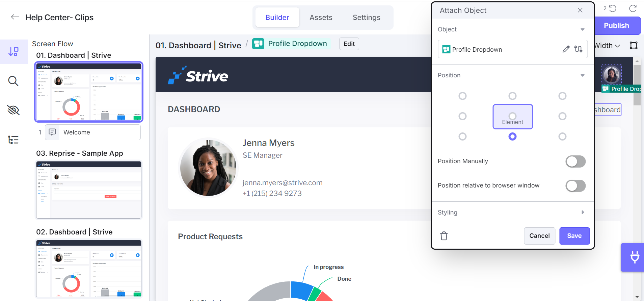Click the +1 (215) 234 9273 phone text

[x=272, y=193]
